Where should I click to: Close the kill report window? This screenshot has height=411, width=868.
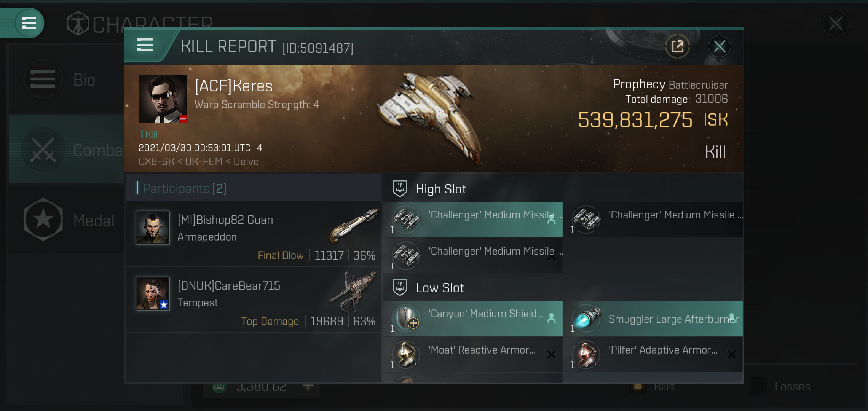pos(719,46)
